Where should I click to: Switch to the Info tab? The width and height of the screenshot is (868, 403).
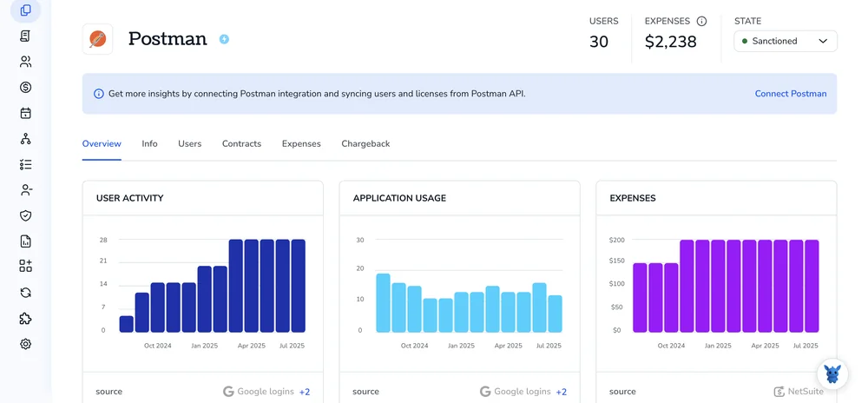click(x=149, y=143)
